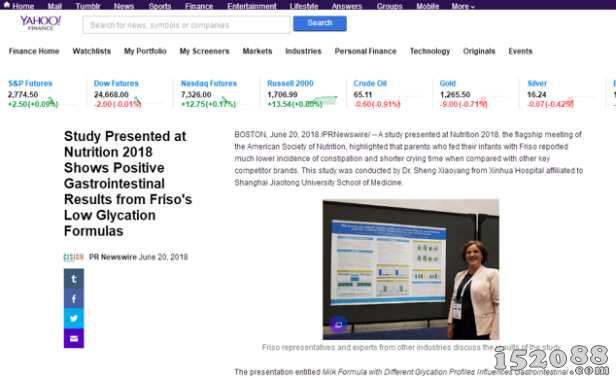Click the Dow Futures value 24,668.00
The height and width of the screenshot is (378, 616).
pos(111,95)
